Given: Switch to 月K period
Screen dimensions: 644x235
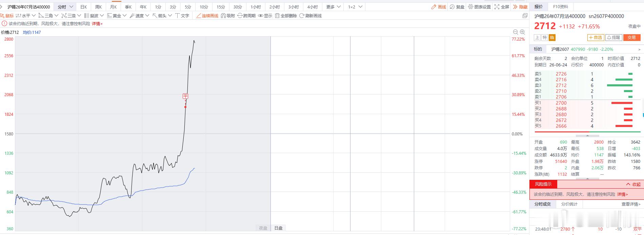Looking at the screenshot, I should coord(113,7).
